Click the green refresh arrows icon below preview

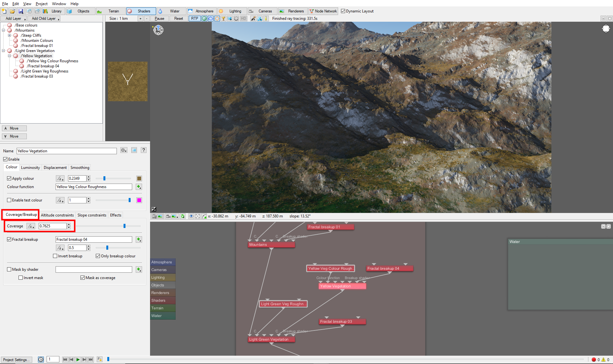tap(183, 216)
